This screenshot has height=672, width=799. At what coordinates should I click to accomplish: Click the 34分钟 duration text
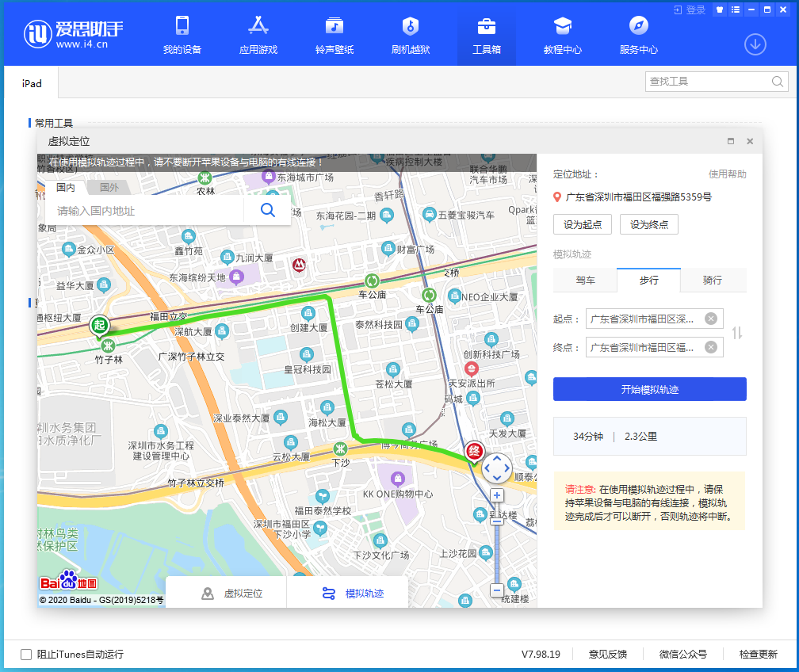pos(588,437)
